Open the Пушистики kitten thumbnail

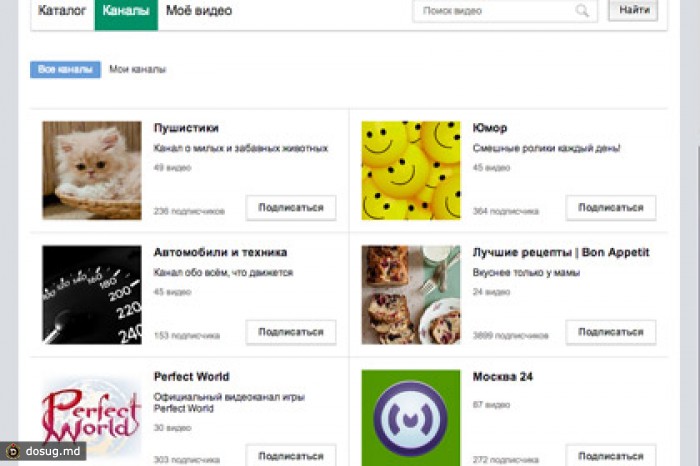click(x=91, y=170)
